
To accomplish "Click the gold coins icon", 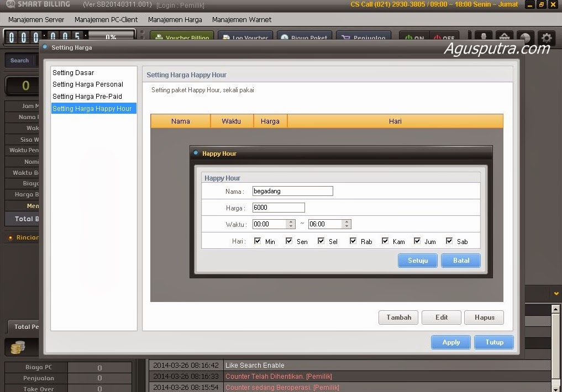I will pos(18,347).
